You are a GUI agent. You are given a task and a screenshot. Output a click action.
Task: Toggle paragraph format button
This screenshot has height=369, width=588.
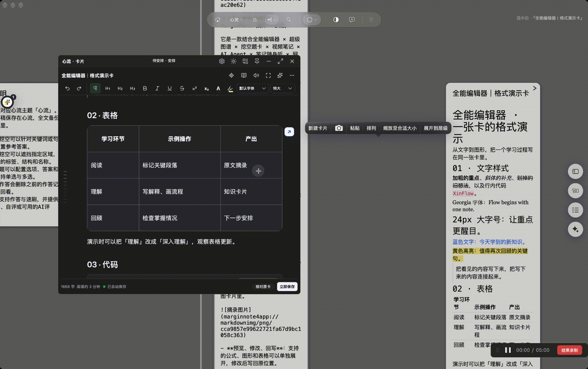pos(95,88)
